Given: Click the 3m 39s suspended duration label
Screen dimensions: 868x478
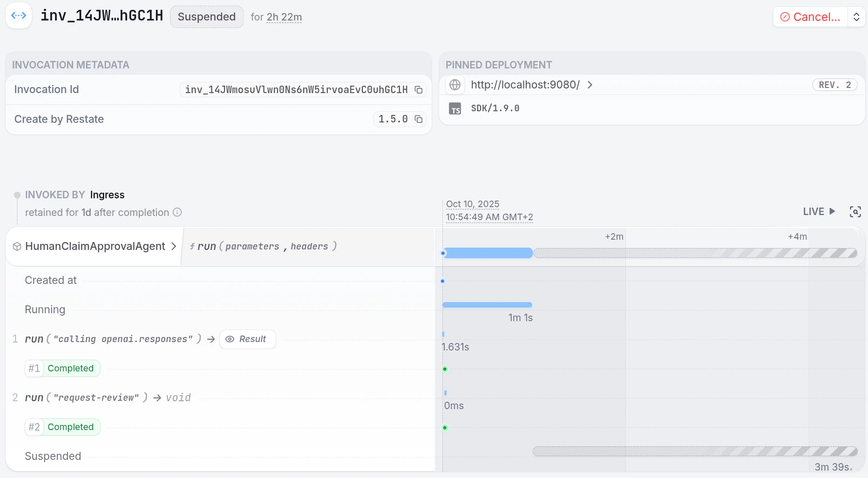Looking at the screenshot, I should tap(834, 467).
